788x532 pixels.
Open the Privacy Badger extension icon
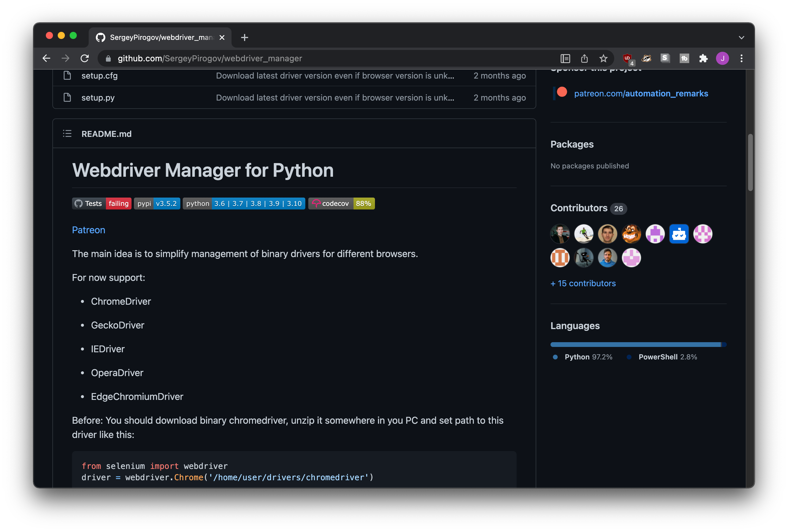point(646,58)
